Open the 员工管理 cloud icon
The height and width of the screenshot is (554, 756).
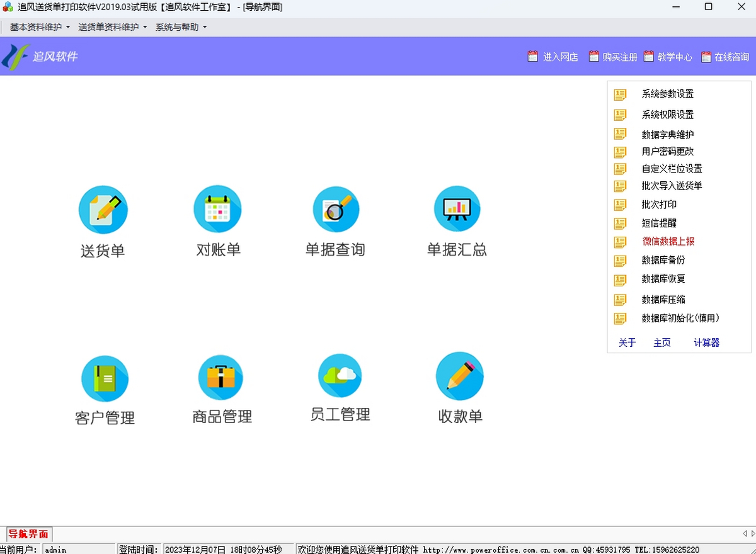coord(340,376)
